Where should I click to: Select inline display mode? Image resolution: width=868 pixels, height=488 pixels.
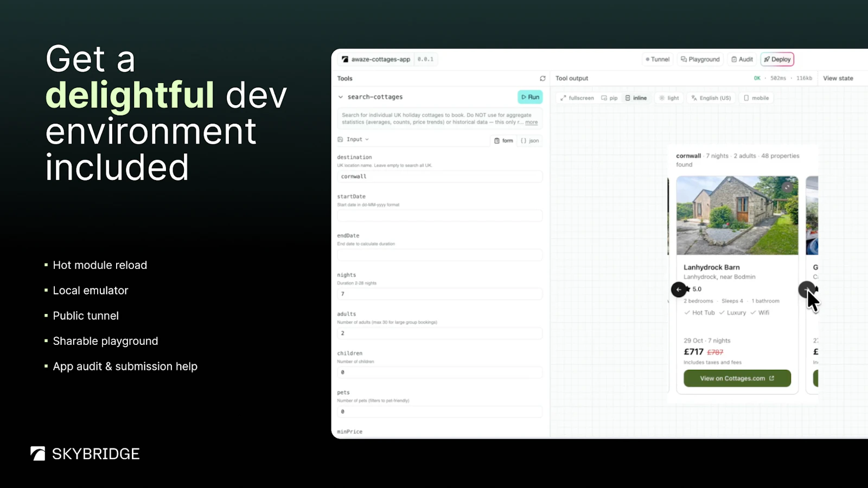(x=636, y=98)
